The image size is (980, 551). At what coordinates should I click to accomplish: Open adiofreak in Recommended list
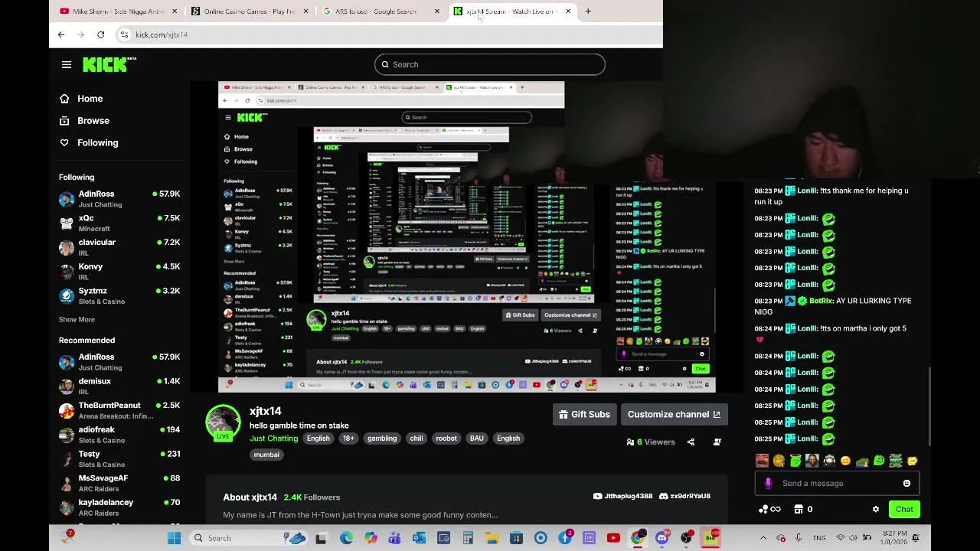pyautogui.click(x=119, y=435)
